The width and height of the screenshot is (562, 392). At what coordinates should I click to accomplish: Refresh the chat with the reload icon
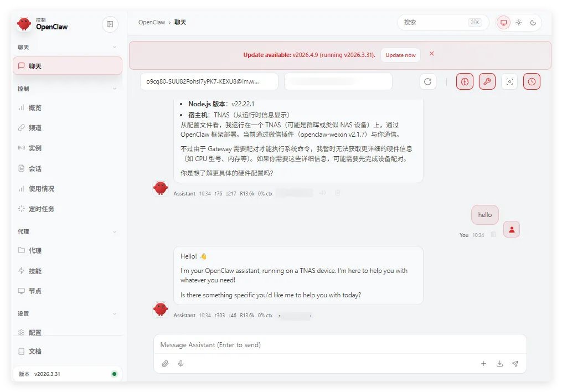pos(427,82)
